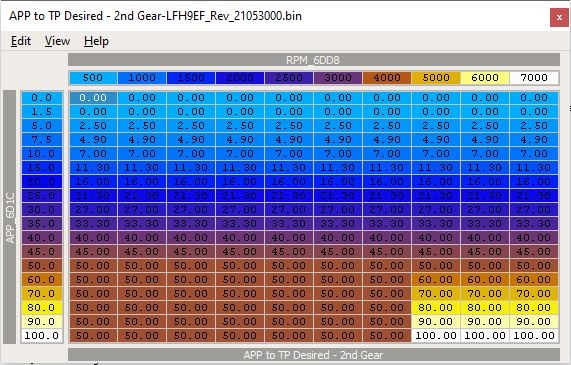The width and height of the screenshot is (571, 365).
Task: Click the 80.00 cell in 7000 RPM column
Action: tap(534, 307)
